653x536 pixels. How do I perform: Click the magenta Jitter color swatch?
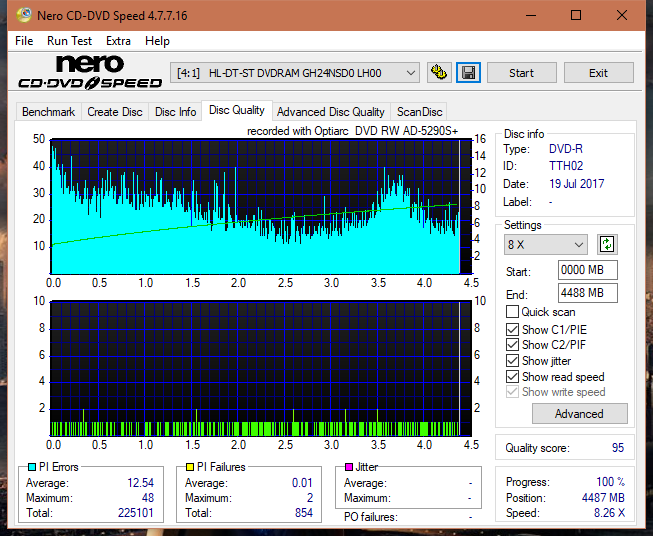click(x=349, y=467)
